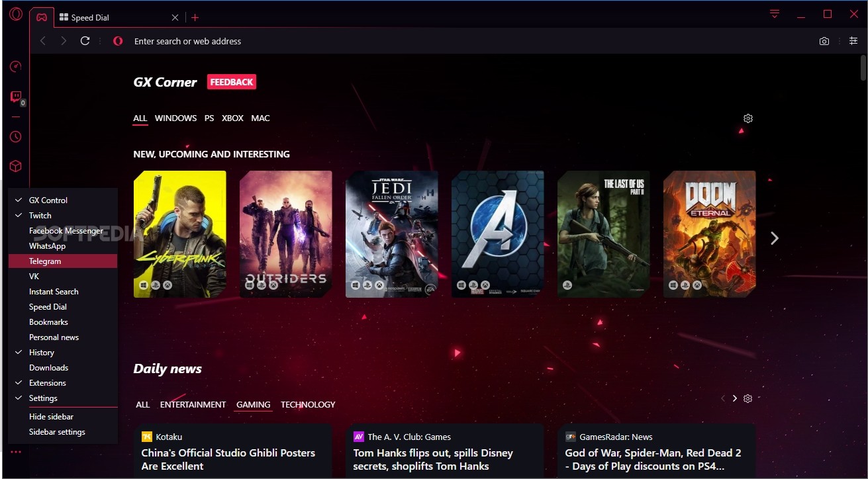
Task: Open the Opera main menu logo
Action: point(15,15)
